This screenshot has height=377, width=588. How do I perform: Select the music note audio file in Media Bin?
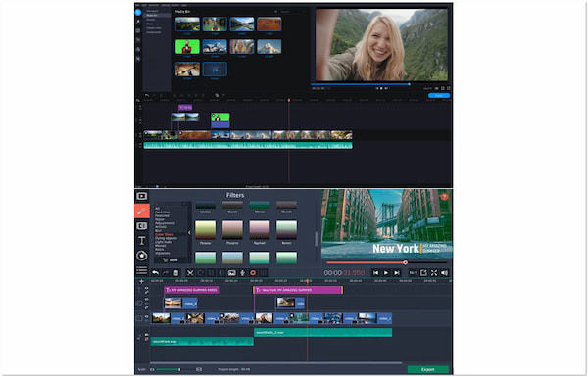(x=215, y=70)
